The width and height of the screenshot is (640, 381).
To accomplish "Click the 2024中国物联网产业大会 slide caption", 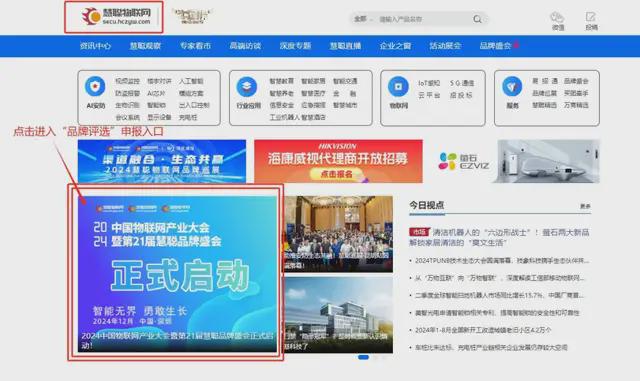I will click(177, 340).
